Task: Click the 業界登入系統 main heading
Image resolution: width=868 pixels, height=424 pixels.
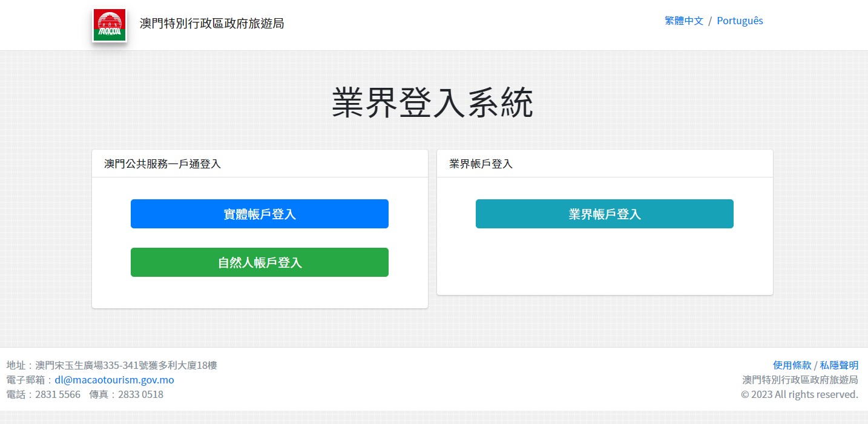Action: coord(433,104)
